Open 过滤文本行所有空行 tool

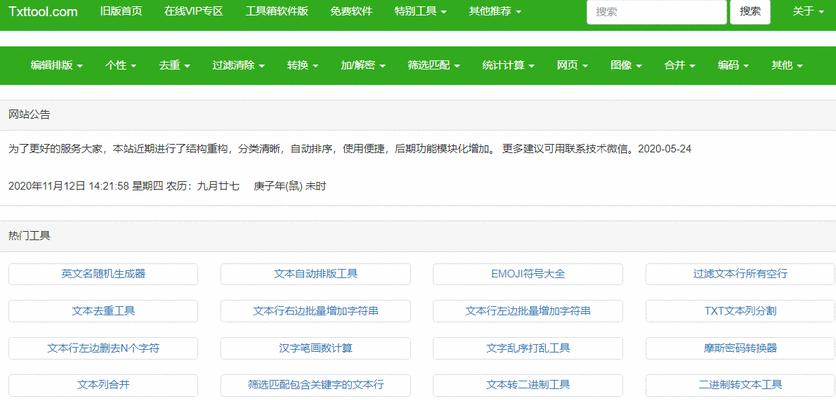coord(741,274)
